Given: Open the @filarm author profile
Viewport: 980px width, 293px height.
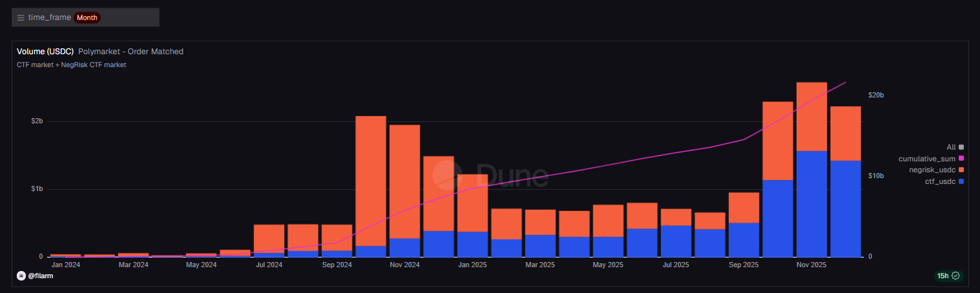Looking at the screenshot, I should pyautogui.click(x=41, y=276).
